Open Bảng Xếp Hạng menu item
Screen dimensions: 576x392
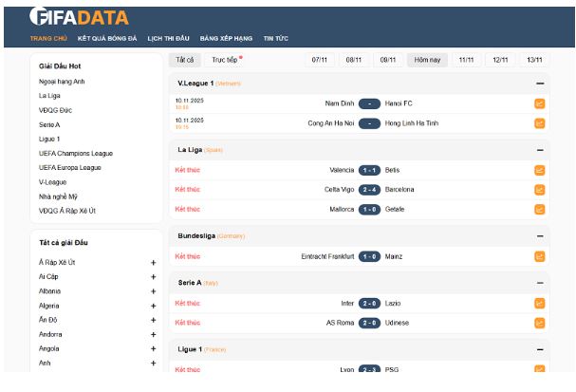click(x=226, y=39)
